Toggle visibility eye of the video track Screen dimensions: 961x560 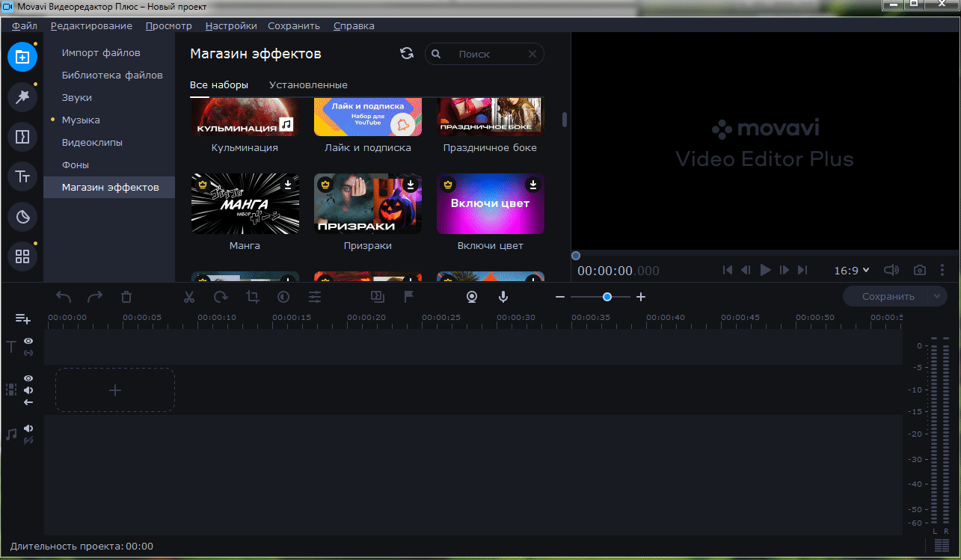pos(28,379)
